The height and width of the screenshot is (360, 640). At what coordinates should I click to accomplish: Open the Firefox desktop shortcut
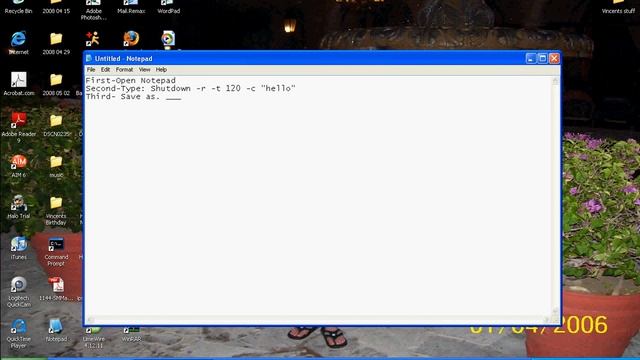click(x=131, y=39)
